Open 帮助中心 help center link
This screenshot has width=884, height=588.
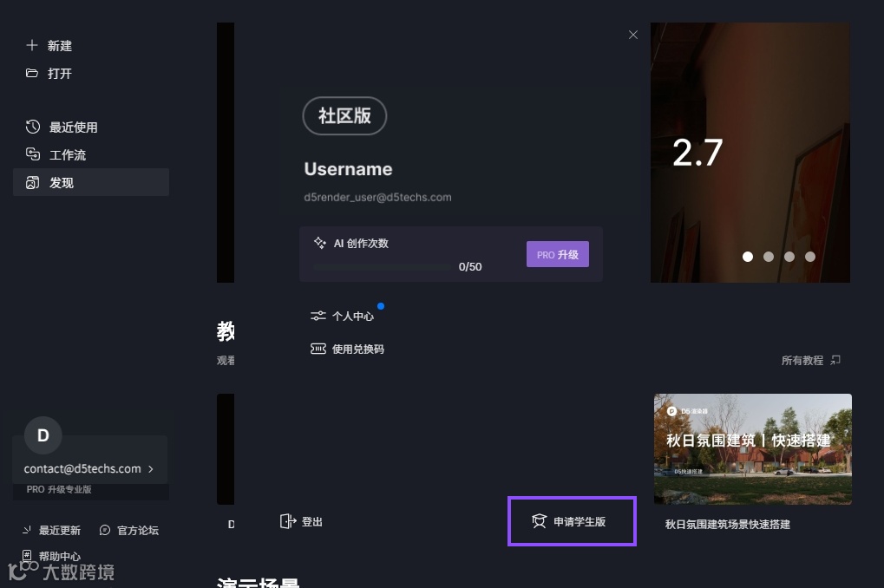pyautogui.click(x=51, y=556)
